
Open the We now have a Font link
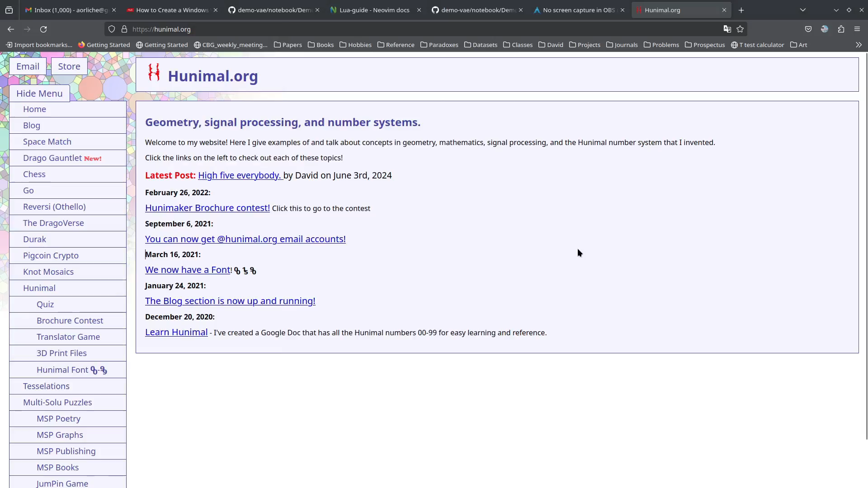click(x=188, y=270)
